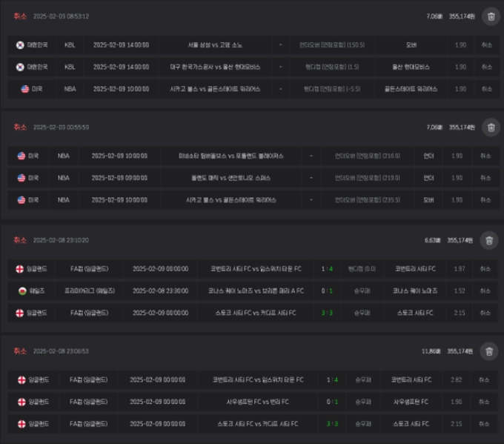Click England flag in Southampton FC vs Burnley row
Screen dimensions: 504x444
[x=21, y=402]
